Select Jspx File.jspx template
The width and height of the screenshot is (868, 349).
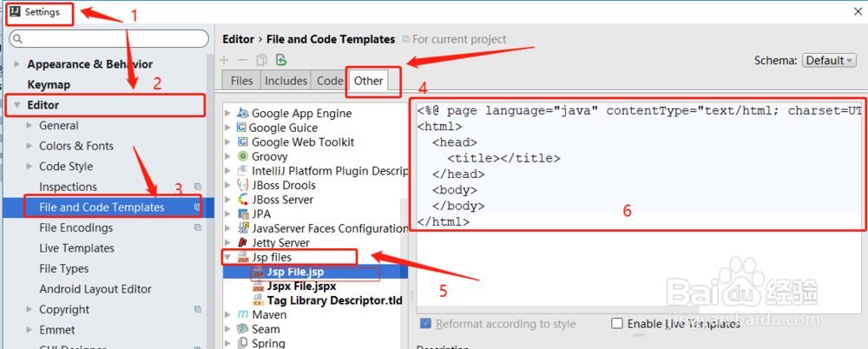(x=301, y=286)
